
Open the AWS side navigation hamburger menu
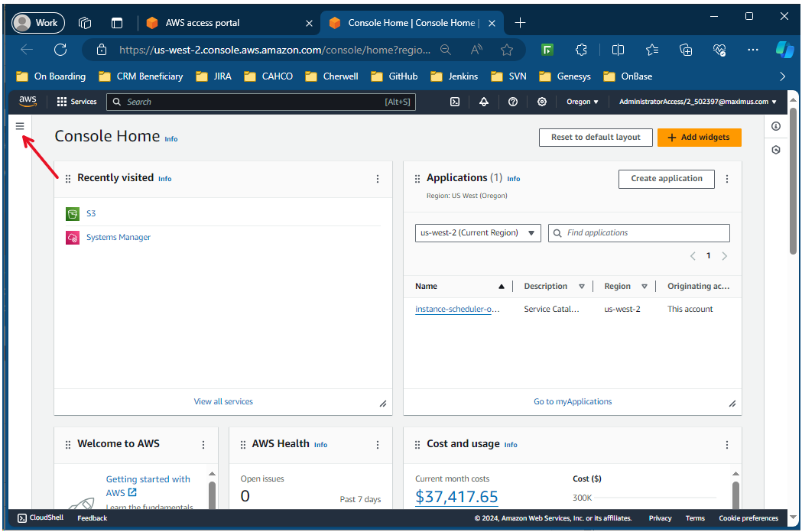pyautogui.click(x=20, y=126)
